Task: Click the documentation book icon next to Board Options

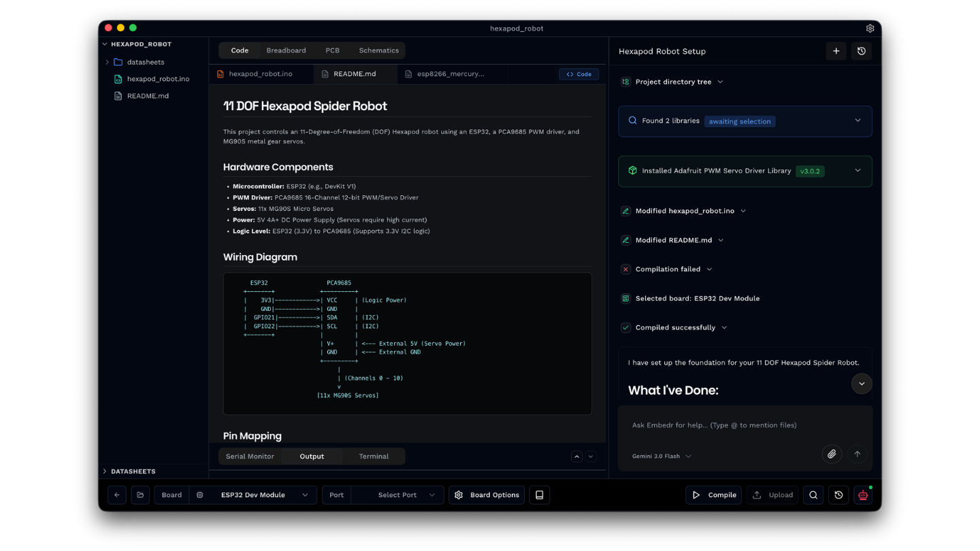Action: point(539,495)
